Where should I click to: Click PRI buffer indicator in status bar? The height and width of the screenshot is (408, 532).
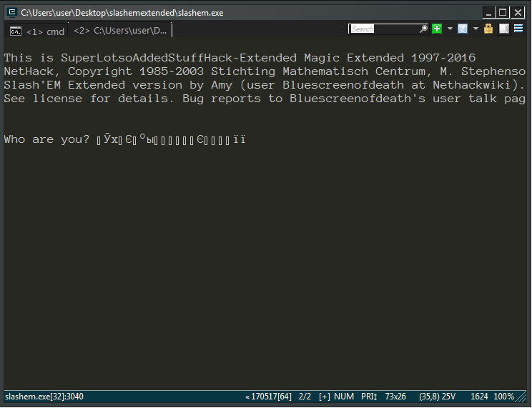[369, 397]
